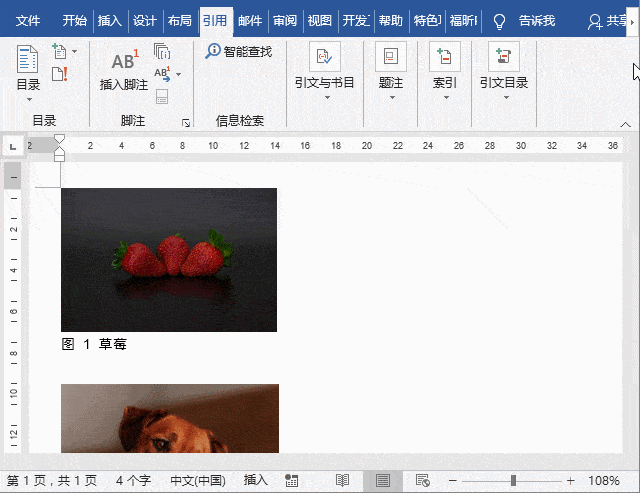Click the Insert Endnote icon
Viewport: 640px width, 493px height.
pyautogui.click(x=162, y=51)
